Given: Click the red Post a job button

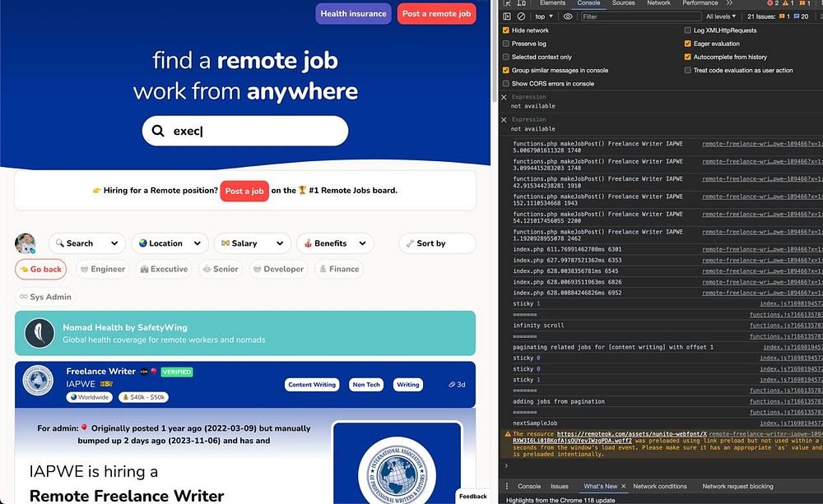Looking at the screenshot, I should 244,191.
